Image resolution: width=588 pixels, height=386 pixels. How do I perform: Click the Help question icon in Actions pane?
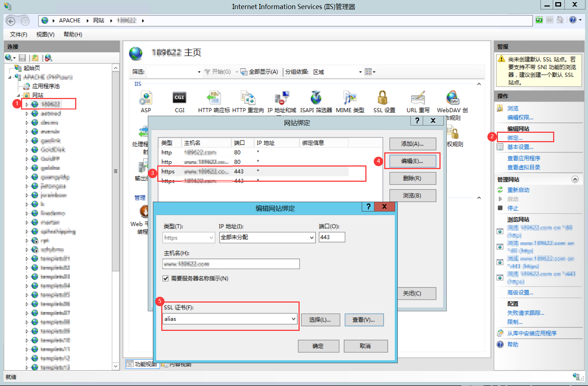tap(500, 344)
